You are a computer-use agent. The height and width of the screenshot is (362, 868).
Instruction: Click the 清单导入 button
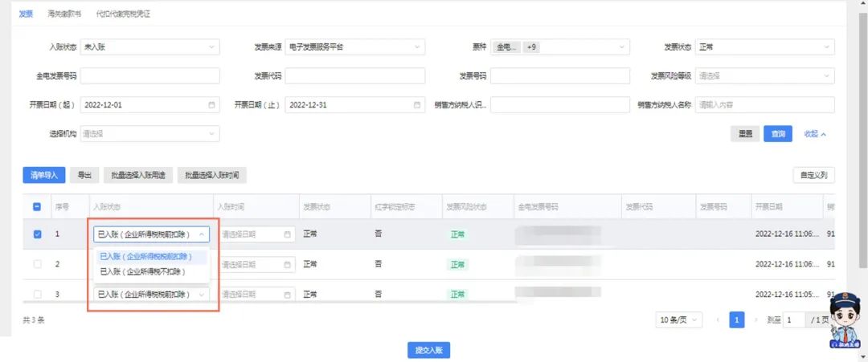[x=43, y=175]
